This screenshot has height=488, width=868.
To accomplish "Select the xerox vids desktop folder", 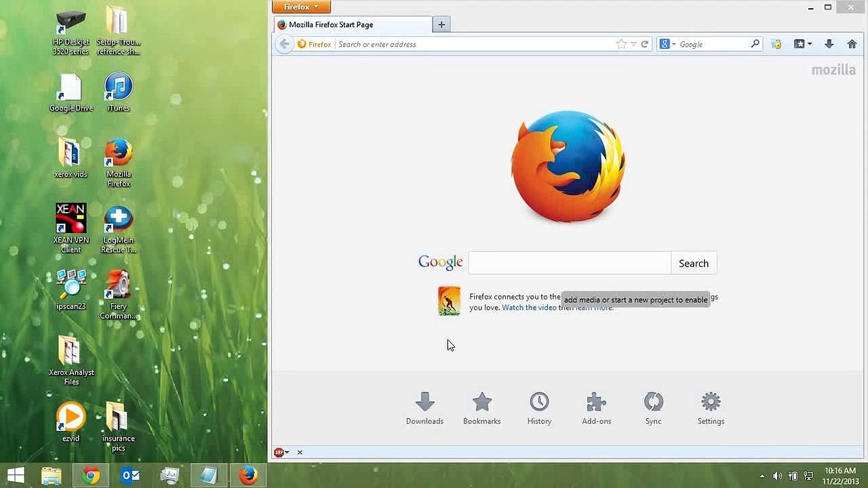I will point(71,159).
